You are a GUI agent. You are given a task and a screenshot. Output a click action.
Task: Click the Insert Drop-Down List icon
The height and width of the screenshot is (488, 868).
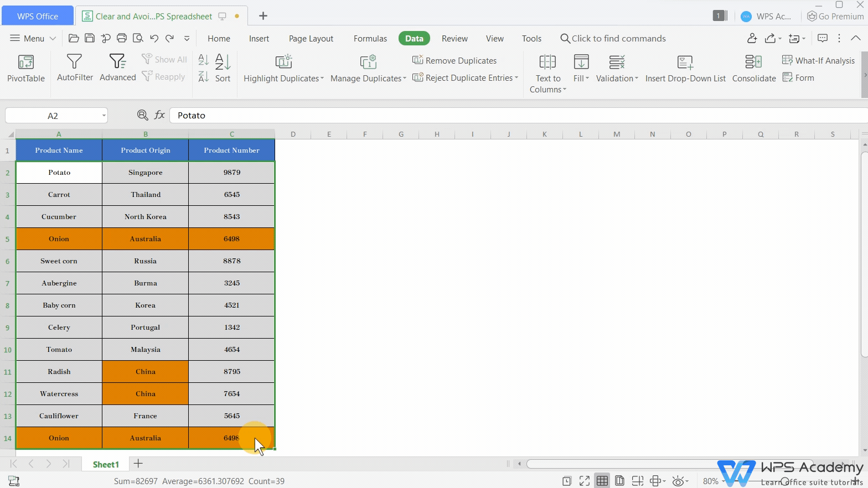[x=685, y=62]
